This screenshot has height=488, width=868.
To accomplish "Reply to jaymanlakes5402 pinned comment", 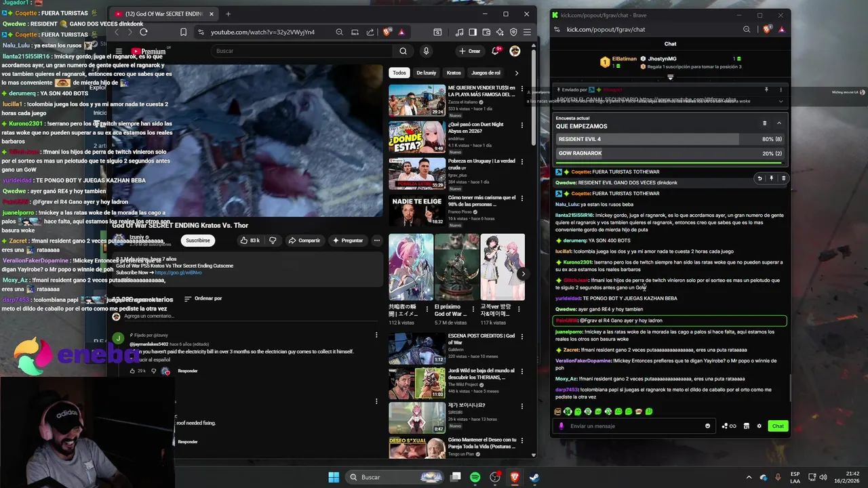I will click(x=188, y=371).
